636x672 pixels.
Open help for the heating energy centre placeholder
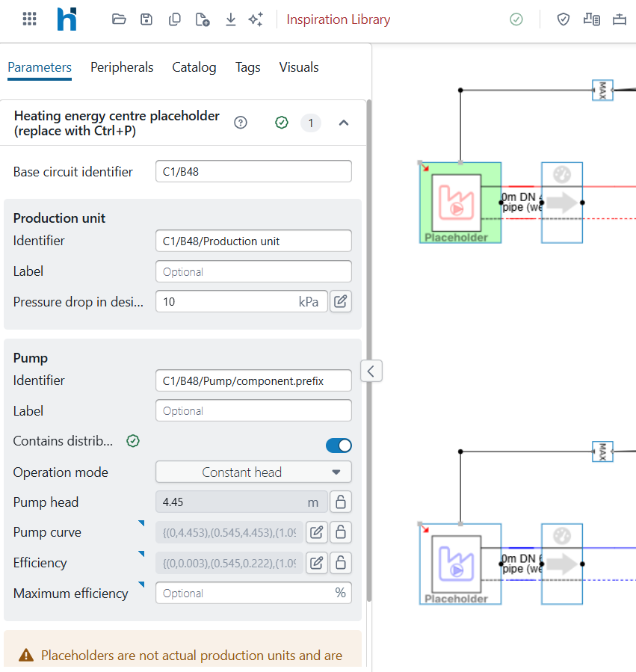click(x=241, y=123)
